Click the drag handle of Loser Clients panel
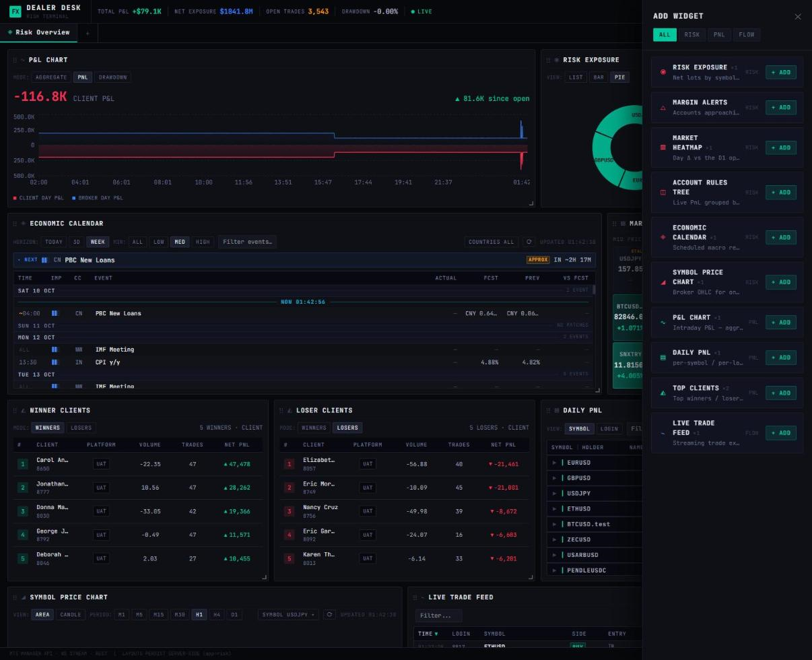The height and width of the screenshot is (660, 812). tap(281, 410)
